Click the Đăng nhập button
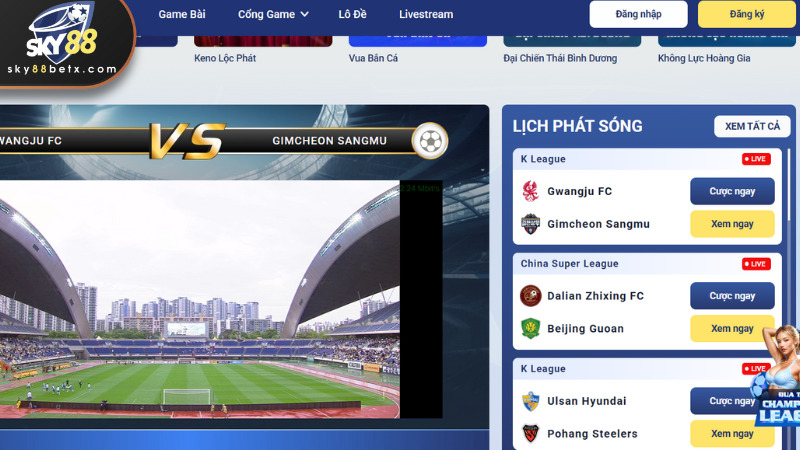Image resolution: width=800 pixels, height=450 pixels. point(638,14)
